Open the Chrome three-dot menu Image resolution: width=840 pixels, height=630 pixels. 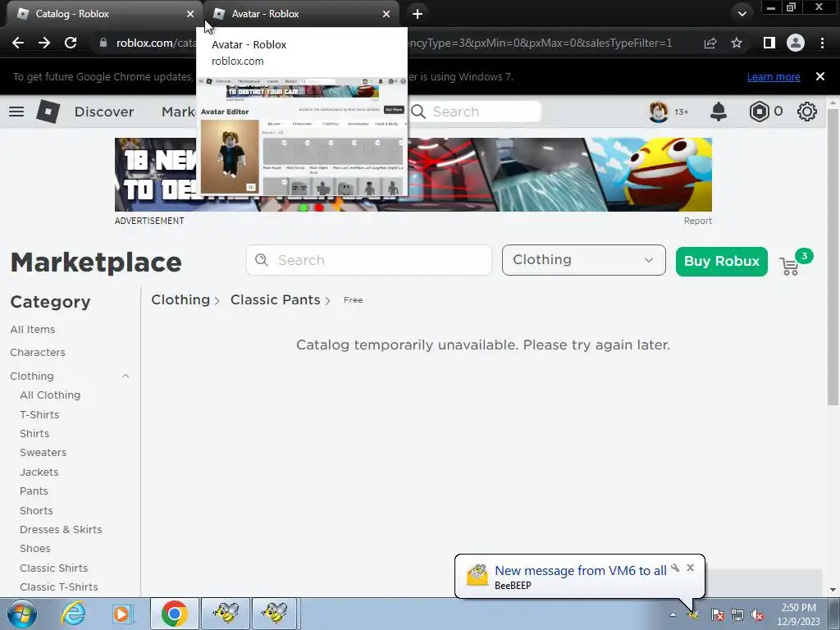click(x=822, y=43)
